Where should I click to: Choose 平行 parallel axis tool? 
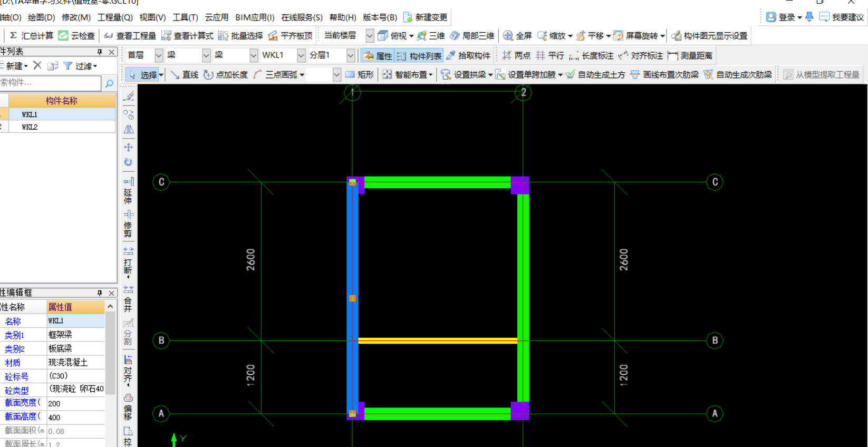[549, 55]
